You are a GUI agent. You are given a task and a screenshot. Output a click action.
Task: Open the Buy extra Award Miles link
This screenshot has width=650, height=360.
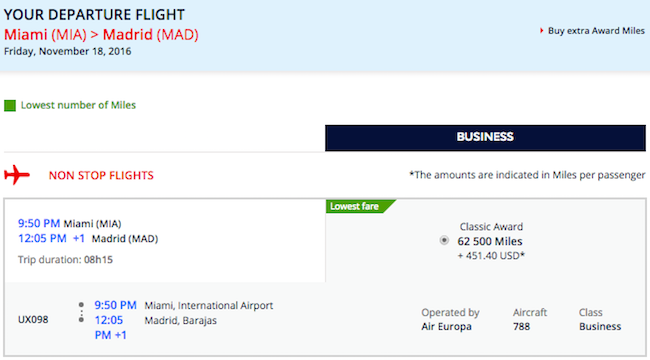pyautogui.click(x=596, y=31)
